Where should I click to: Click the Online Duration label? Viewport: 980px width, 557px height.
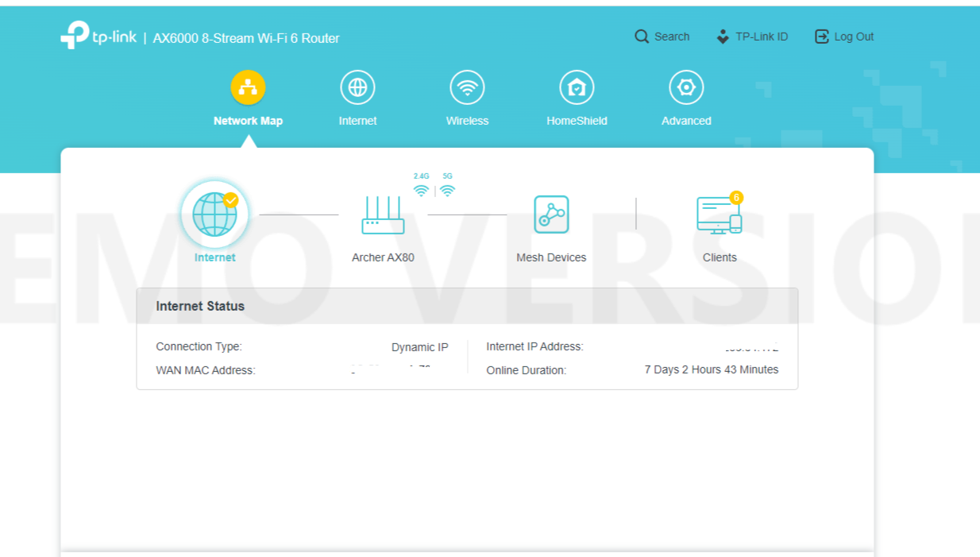click(526, 370)
